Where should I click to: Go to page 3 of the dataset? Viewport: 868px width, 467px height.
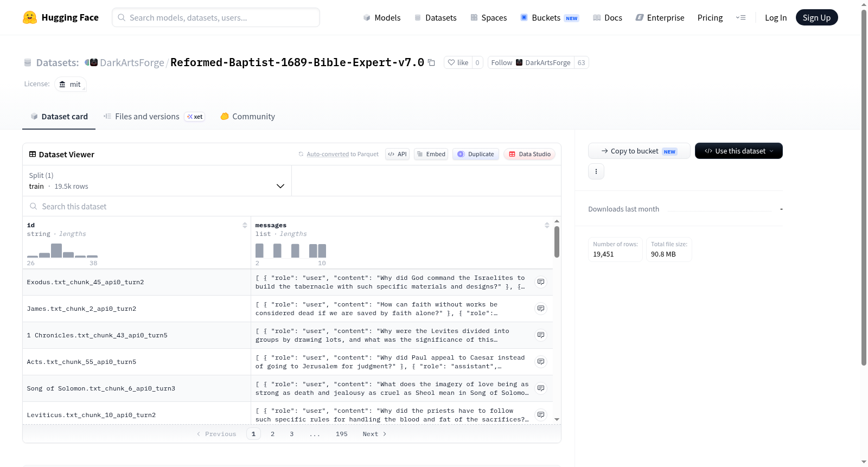point(292,434)
